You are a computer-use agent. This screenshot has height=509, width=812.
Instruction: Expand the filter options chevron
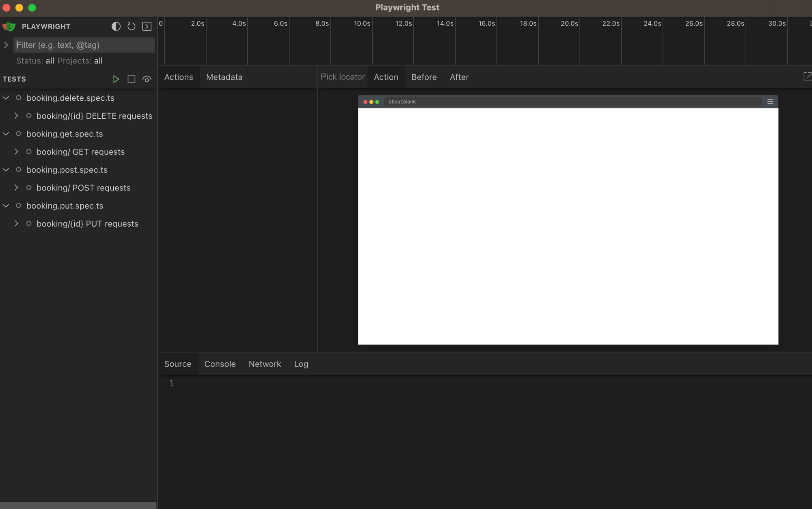tap(6, 45)
